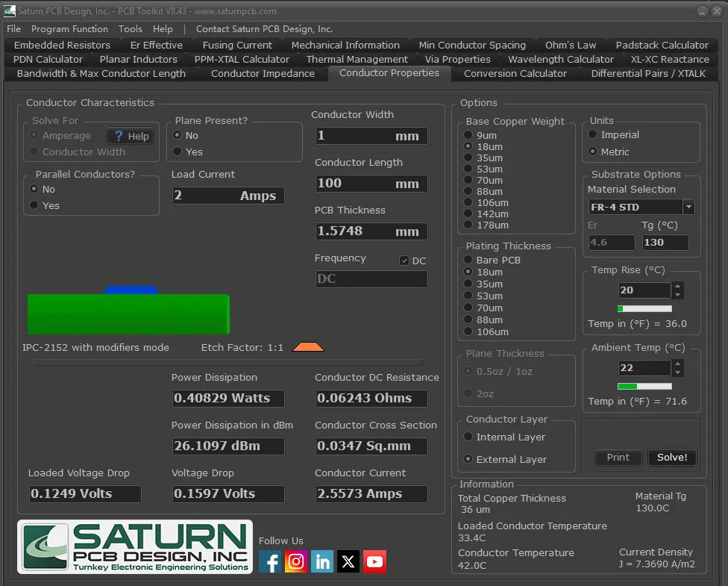Click the Conductor Width input field
Screen dimensions: 728x586
371,136
